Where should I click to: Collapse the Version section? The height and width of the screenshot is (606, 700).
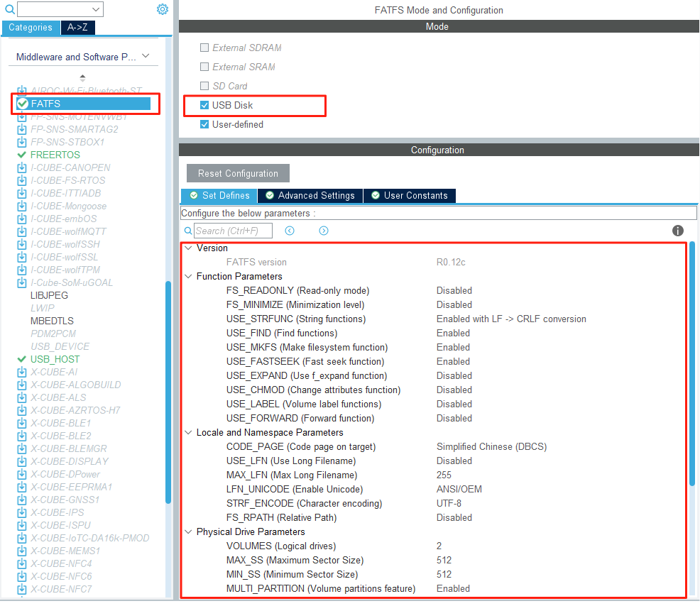(188, 248)
